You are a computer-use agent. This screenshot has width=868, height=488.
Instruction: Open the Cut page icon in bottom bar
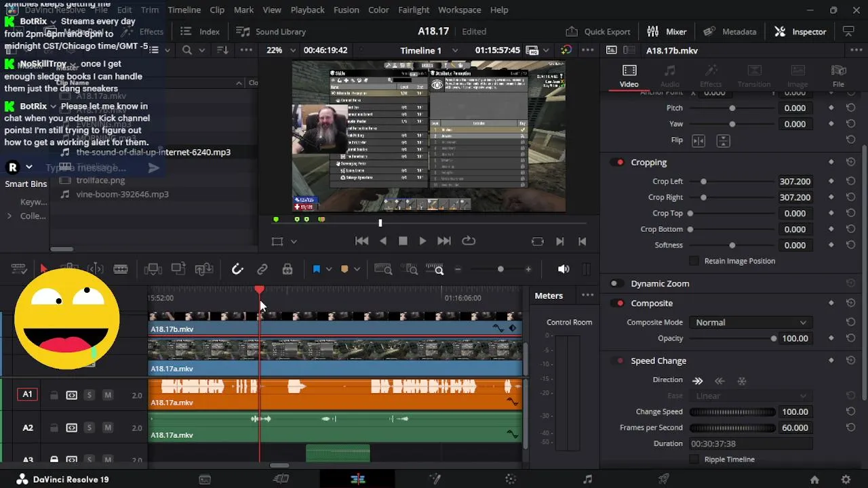(281, 479)
